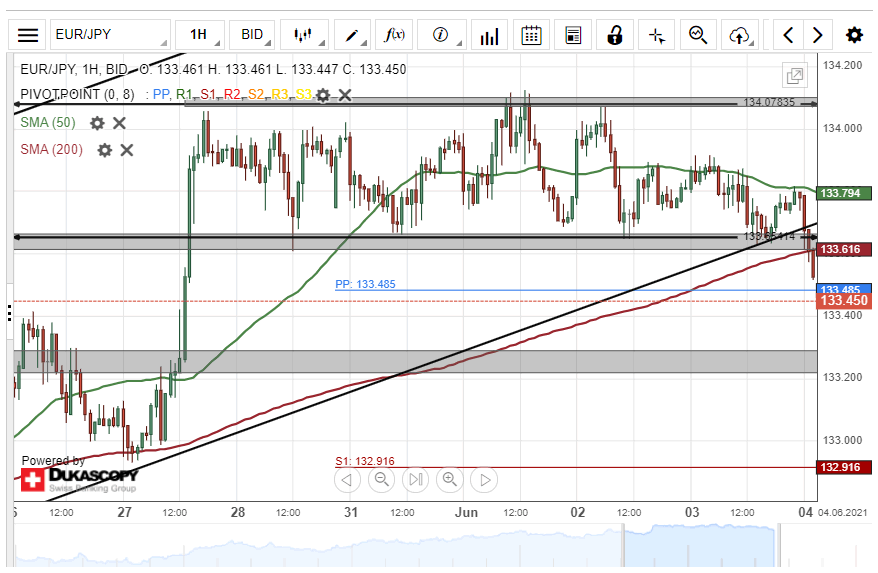Remove the SMA (200) indicator

127,150
